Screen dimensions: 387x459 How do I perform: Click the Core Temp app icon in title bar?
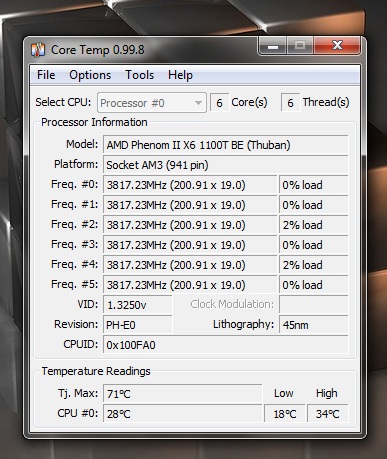tap(38, 50)
